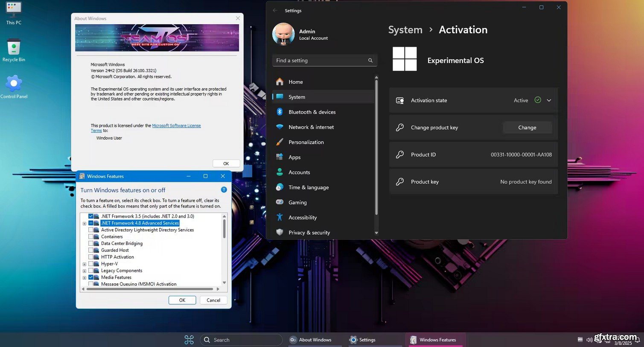Click the back arrow in Settings

click(x=275, y=11)
